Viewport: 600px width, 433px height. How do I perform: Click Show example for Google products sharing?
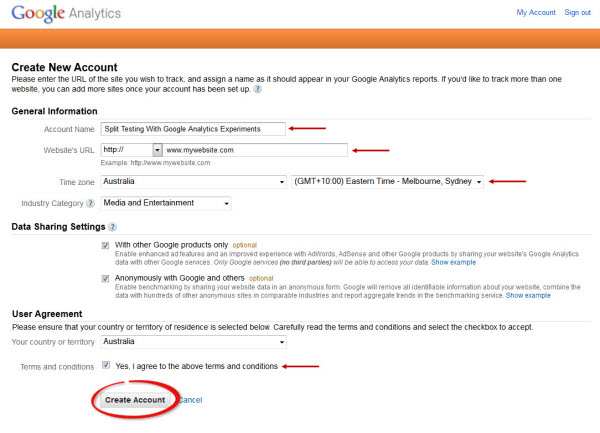pos(453,262)
